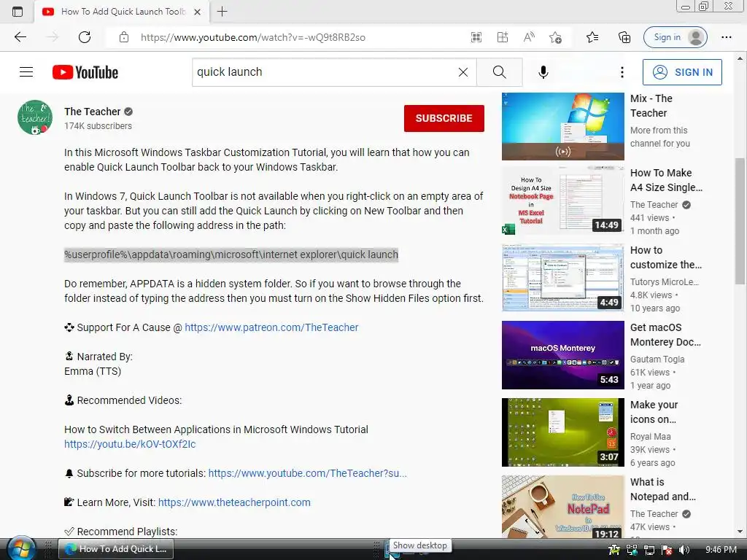Clear the YouTube search box
The height and width of the screenshot is (560, 747).
pos(463,72)
